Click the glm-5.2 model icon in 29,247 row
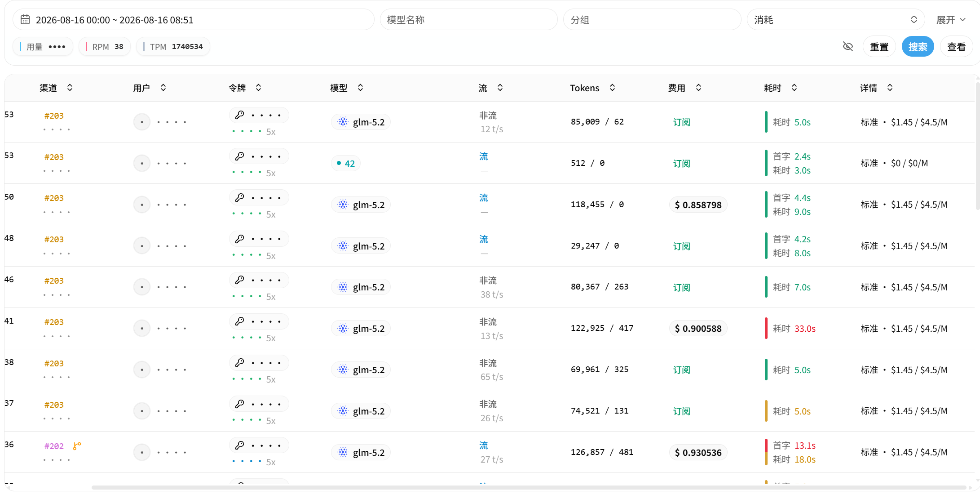This screenshot has height=499, width=980. (x=343, y=246)
